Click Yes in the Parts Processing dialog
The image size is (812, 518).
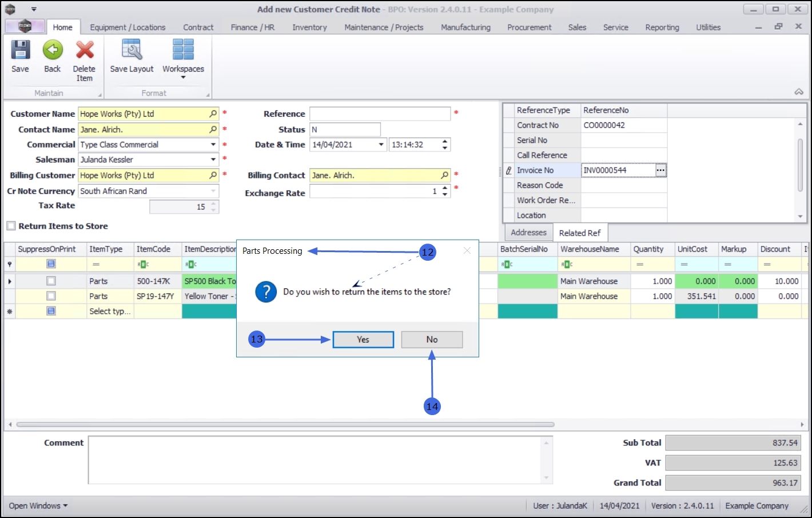point(363,340)
